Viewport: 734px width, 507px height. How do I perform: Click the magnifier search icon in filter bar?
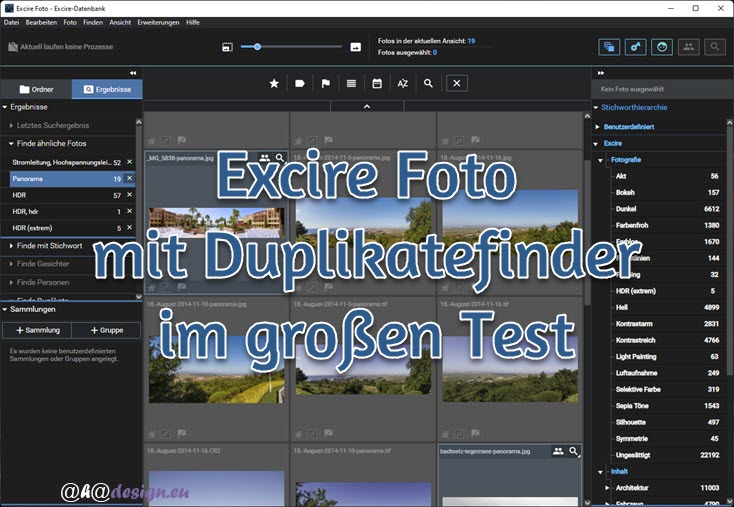(428, 83)
